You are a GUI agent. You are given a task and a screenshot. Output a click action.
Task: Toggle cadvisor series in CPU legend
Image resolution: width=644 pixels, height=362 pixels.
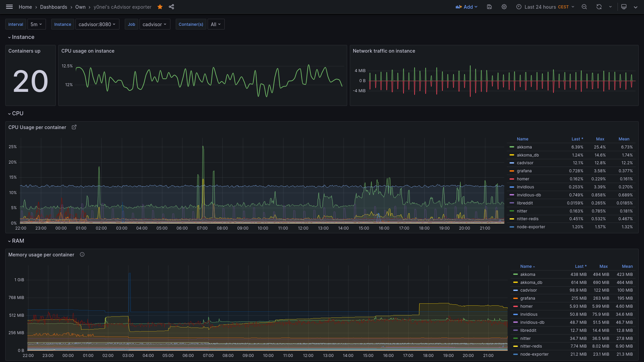525,163
